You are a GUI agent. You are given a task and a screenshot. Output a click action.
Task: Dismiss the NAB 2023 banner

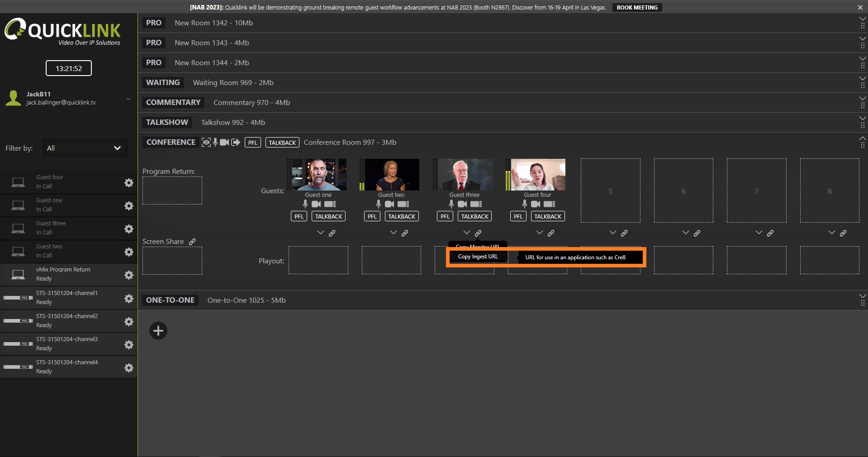coord(860,7)
